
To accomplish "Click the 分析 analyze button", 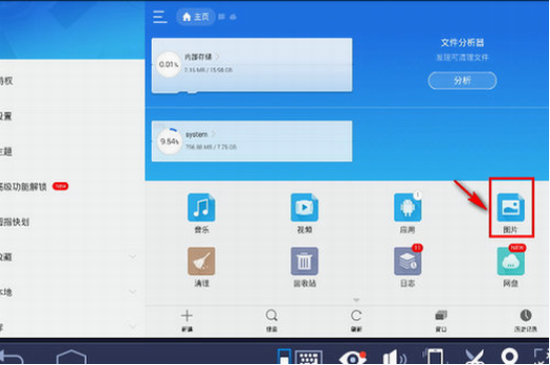I will 462,81.
